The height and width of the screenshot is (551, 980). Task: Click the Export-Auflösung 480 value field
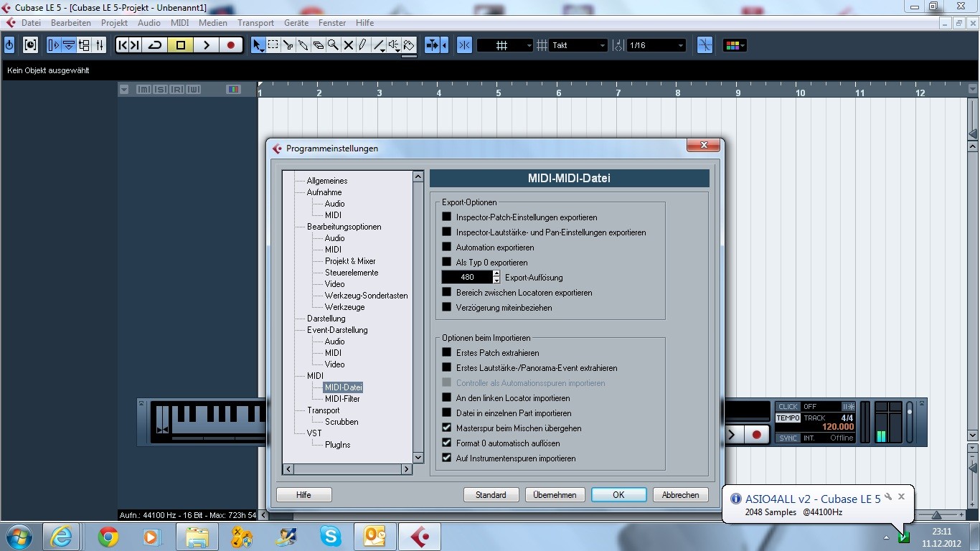[x=467, y=277]
